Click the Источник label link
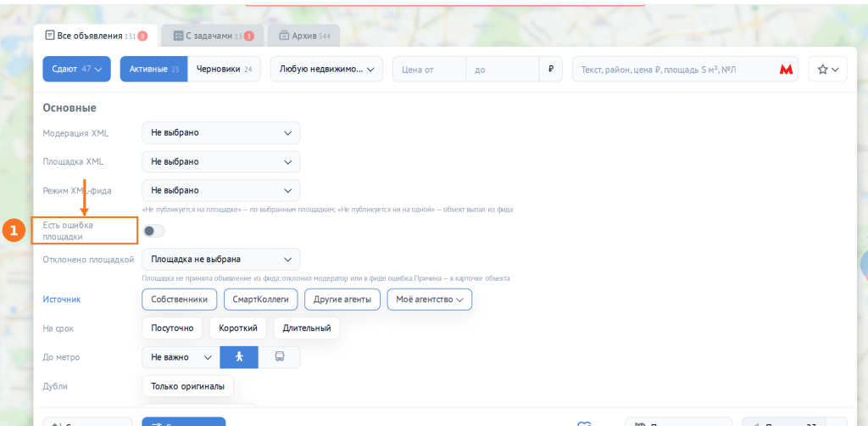The height and width of the screenshot is (426, 868). pos(61,300)
